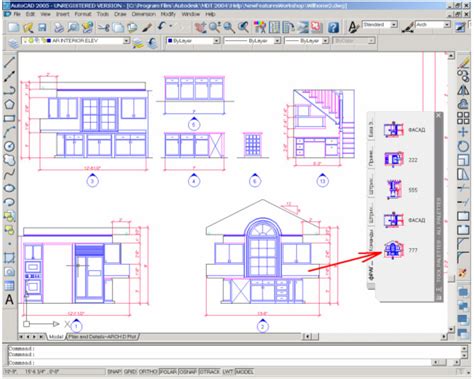This screenshot has height=379, width=474.
Task: Click the blue ByLayer color swatch
Action: click(170, 41)
